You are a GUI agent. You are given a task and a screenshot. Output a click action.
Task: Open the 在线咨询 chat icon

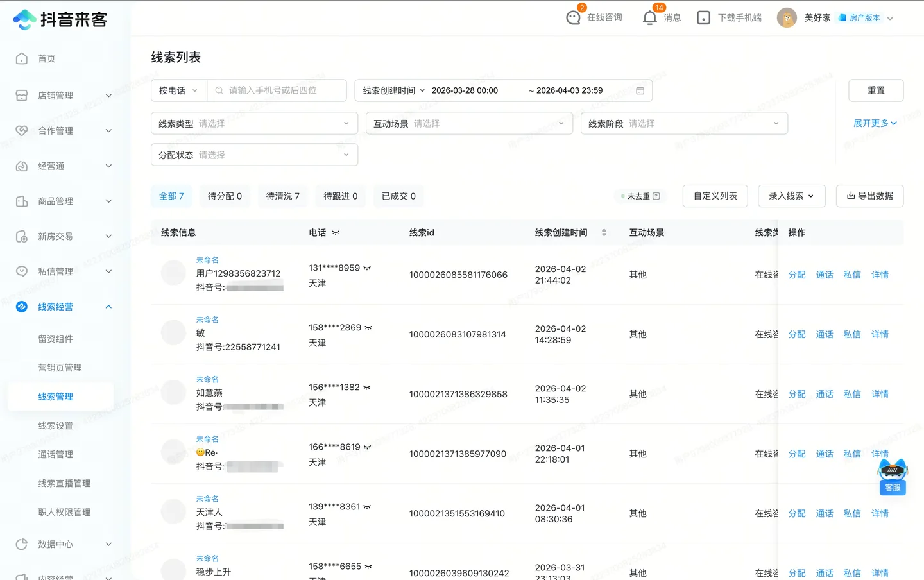click(x=573, y=17)
